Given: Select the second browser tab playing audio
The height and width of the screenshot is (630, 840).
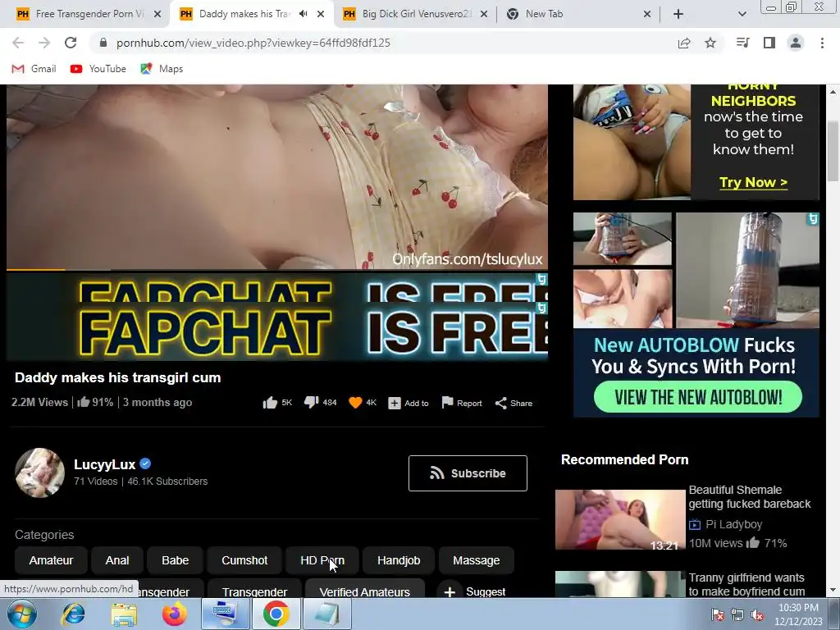Looking at the screenshot, I should 252,14.
